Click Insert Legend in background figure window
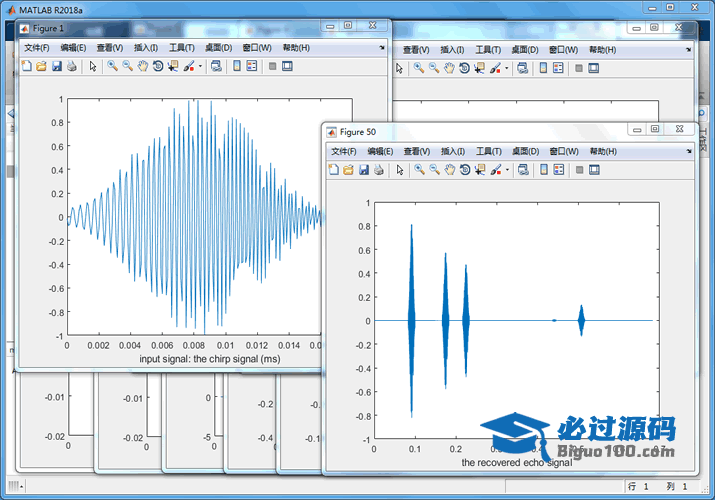The image size is (715, 500). (558, 68)
